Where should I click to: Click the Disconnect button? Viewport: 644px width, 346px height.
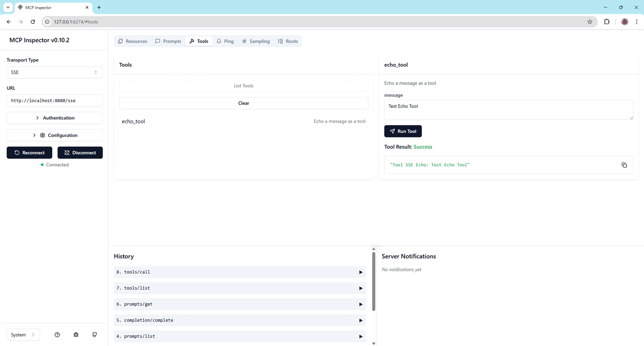click(80, 153)
